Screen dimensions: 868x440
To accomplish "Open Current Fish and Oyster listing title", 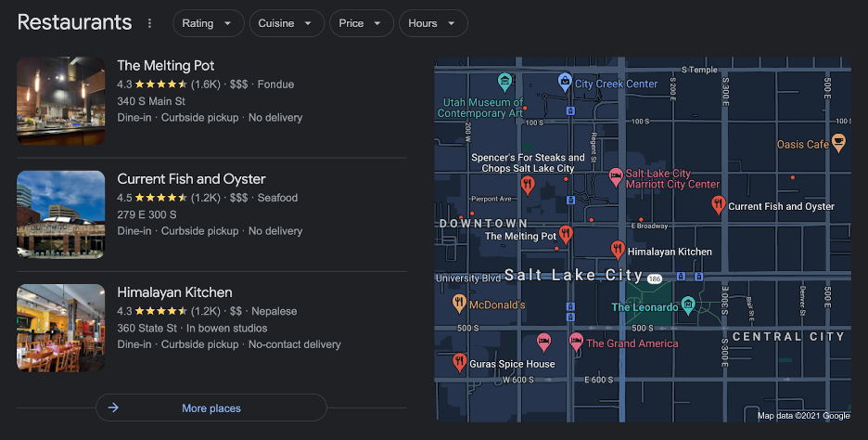I will coord(191,179).
